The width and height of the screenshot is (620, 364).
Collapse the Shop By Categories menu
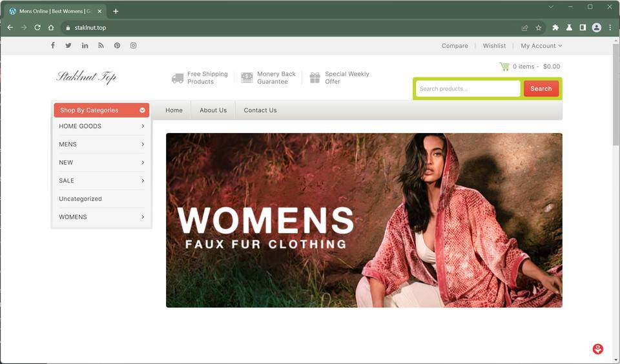coord(142,110)
